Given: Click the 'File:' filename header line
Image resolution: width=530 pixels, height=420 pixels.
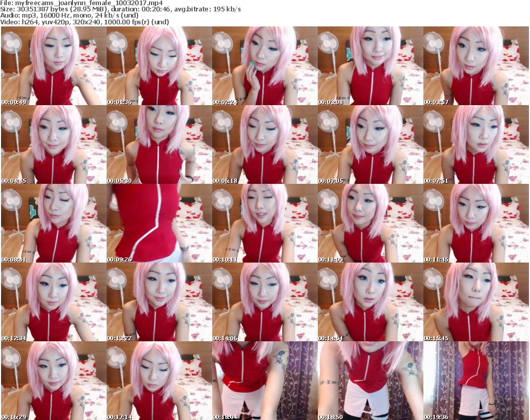Looking at the screenshot, I should (x=81, y=3).
